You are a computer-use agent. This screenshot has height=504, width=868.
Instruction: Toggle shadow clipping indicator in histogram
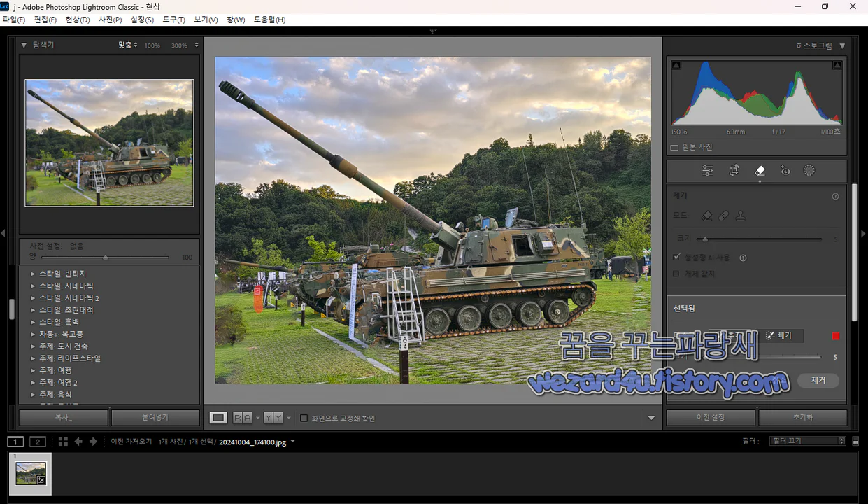[x=676, y=65]
